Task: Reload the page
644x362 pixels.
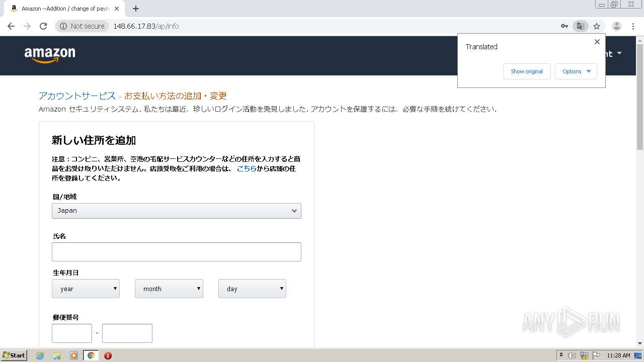Action: click(x=43, y=26)
